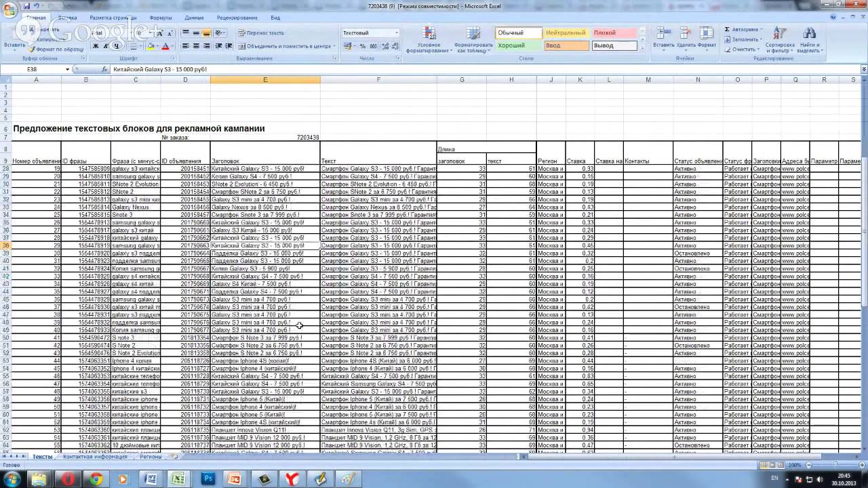Open Найти и выделить menu
Screen dimensions: 868x488
809,39
